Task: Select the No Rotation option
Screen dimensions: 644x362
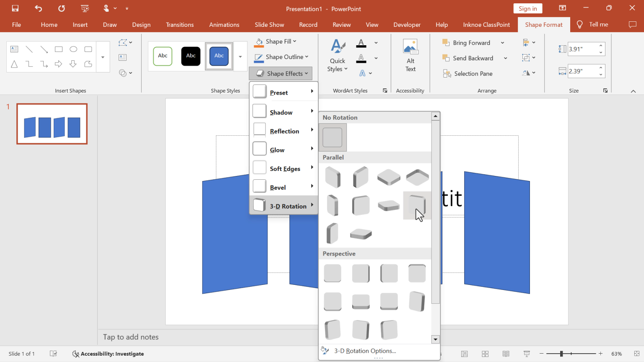Action: (332, 137)
